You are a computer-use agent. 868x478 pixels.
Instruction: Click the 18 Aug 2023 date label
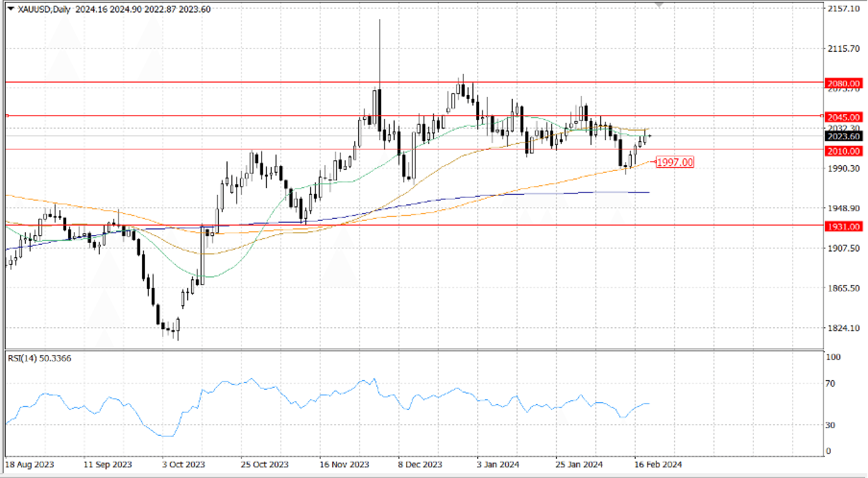coord(30,464)
